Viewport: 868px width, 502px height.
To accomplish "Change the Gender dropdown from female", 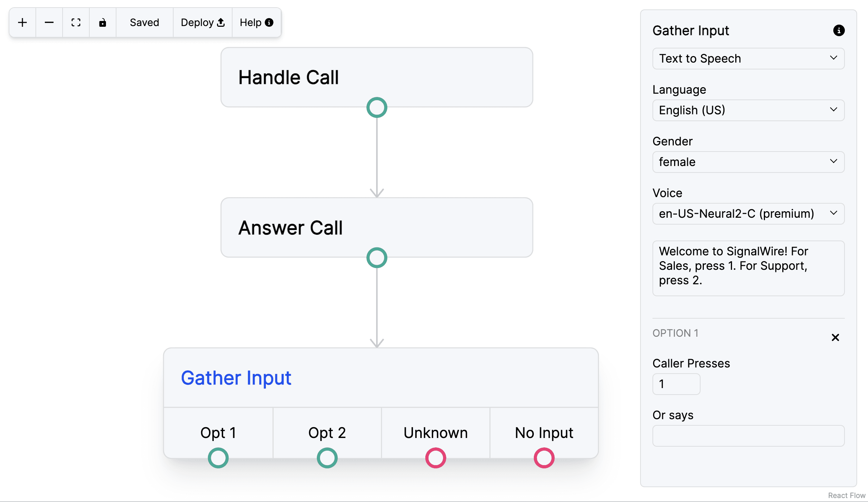I will tap(748, 162).
